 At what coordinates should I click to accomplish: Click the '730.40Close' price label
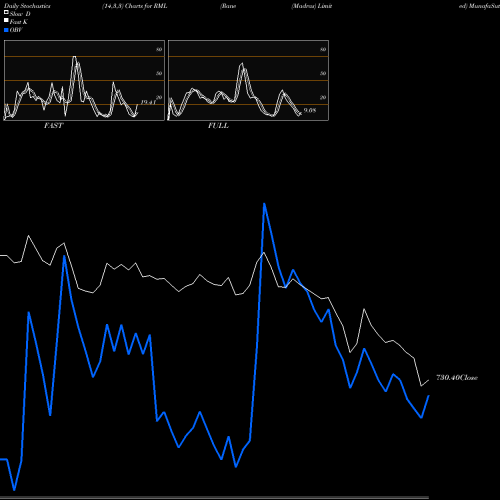pos(457,378)
